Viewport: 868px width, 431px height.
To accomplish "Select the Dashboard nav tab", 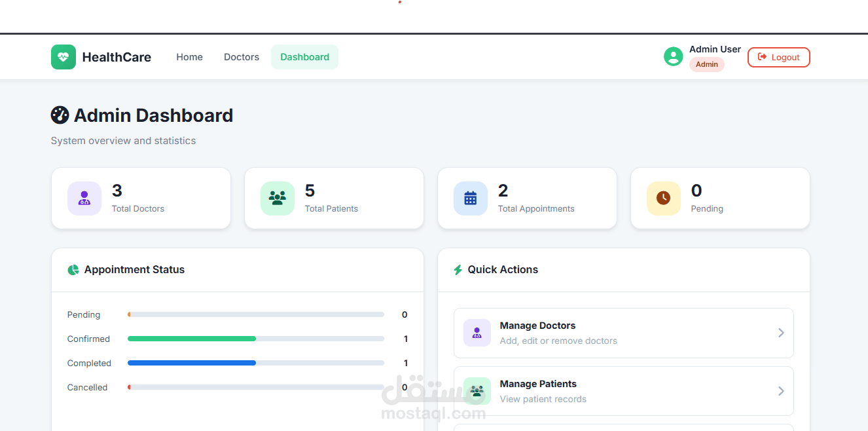I will pyautogui.click(x=305, y=57).
